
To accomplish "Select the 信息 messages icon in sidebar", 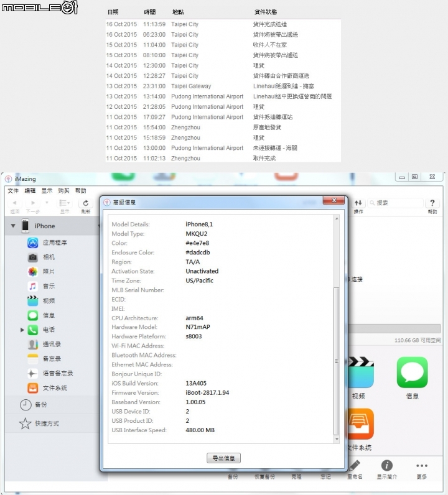I will coord(32,315).
